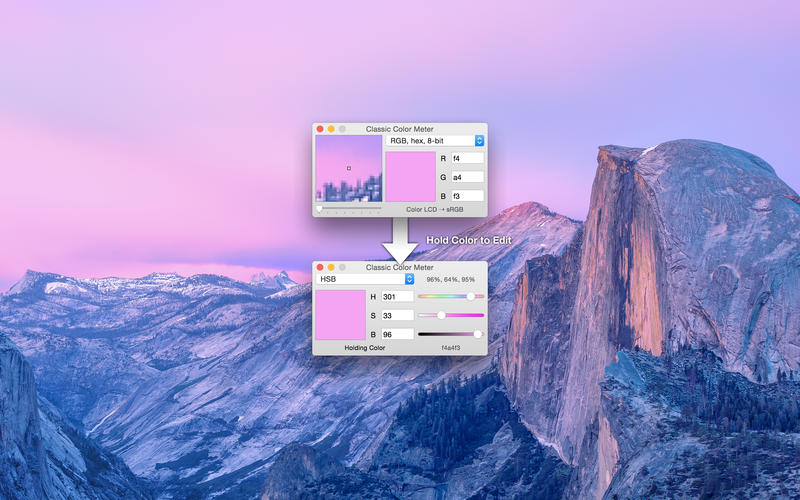Open the HSB color mode dropdown
800x500 pixels.
365,279
